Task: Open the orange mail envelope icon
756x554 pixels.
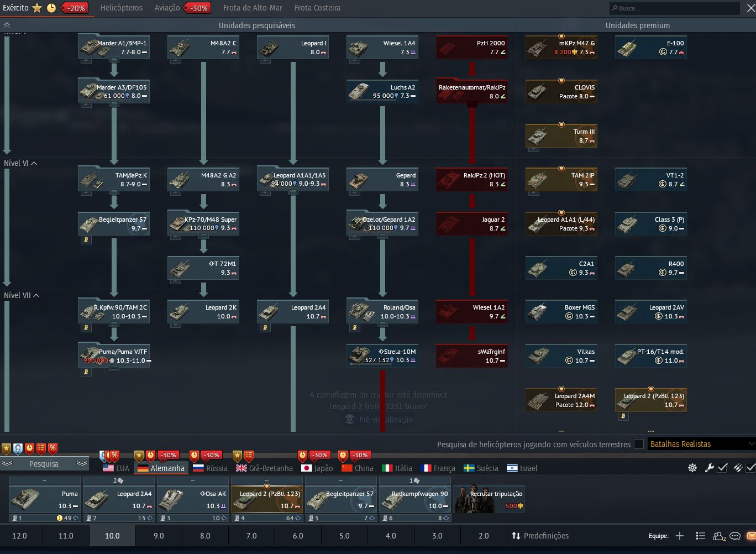Action: coord(751,536)
